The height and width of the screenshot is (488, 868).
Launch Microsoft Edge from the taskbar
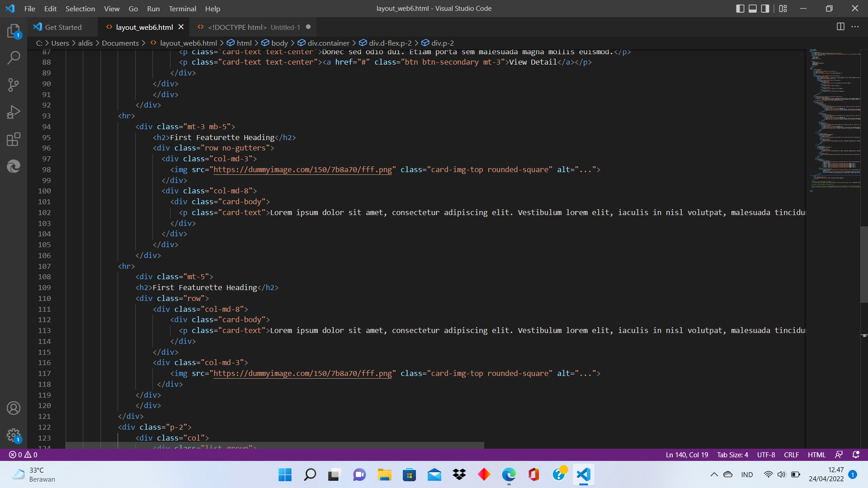[509, 474]
